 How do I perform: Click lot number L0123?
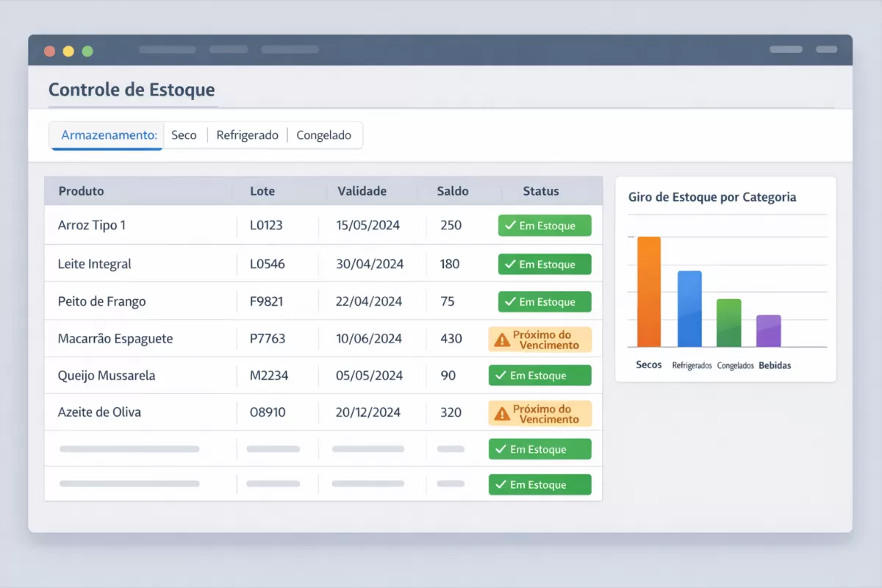click(x=266, y=226)
